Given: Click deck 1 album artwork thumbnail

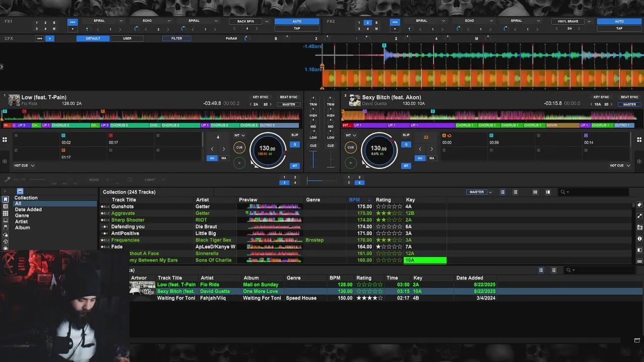Looking at the screenshot, I should 14,100.
